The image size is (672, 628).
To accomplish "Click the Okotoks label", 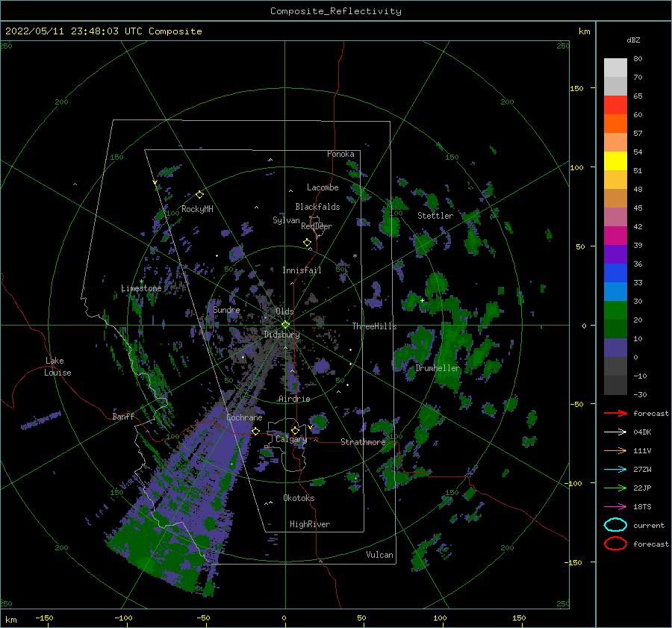I will (299, 498).
